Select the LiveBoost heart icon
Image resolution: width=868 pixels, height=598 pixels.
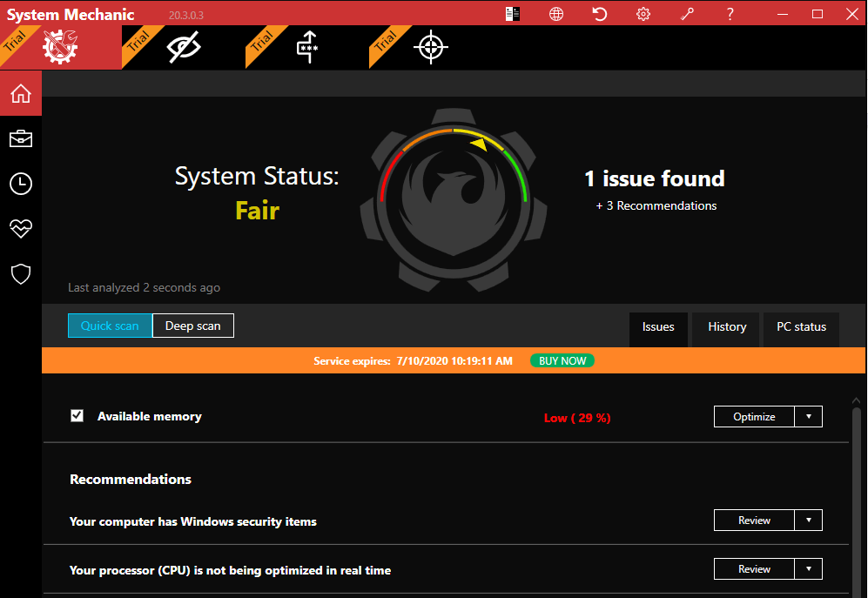pyautogui.click(x=20, y=229)
